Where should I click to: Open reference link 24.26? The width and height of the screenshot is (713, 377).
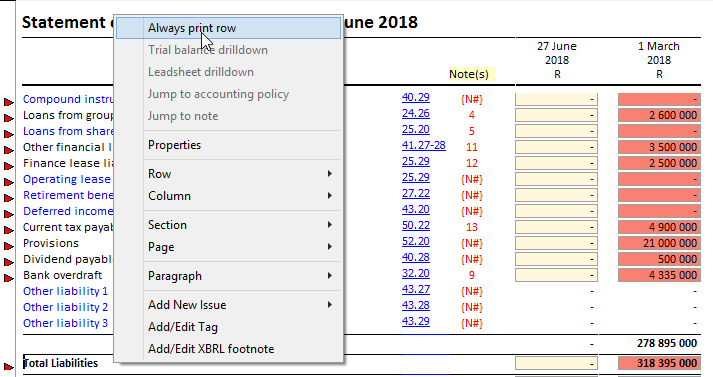tap(416, 113)
